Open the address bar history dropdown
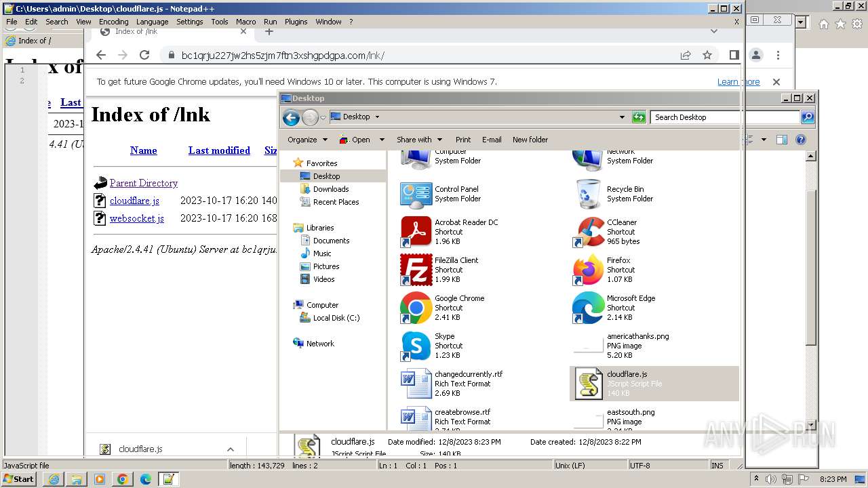Viewport: 868px width, 488px height. (622, 117)
